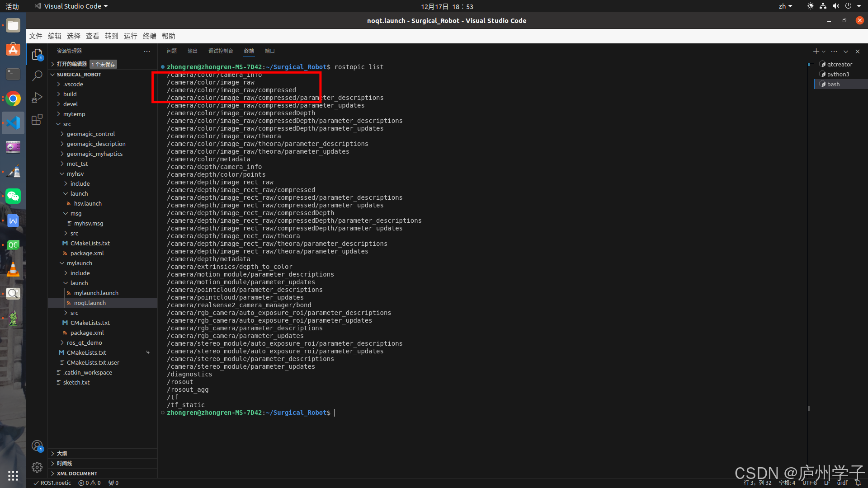Open the terminal launch profile dropdown arrow
Viewport: 868px width, 488px height.
(824, 52)
